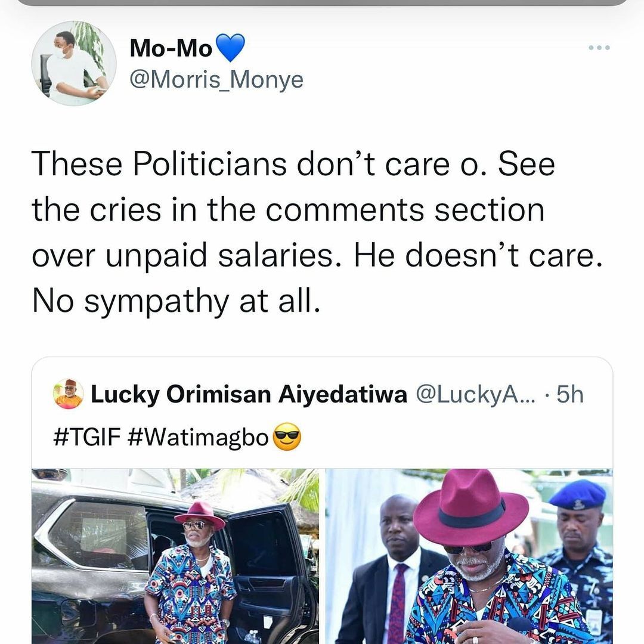
Task: Open the @Morris_Monye handle
Action: [216, 80]
